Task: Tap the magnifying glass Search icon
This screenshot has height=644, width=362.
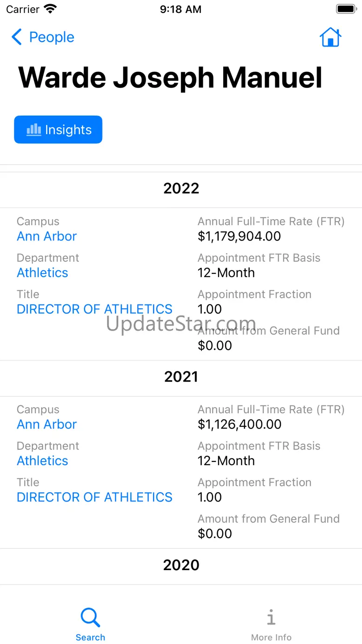Action: click(x=90, y=618)
